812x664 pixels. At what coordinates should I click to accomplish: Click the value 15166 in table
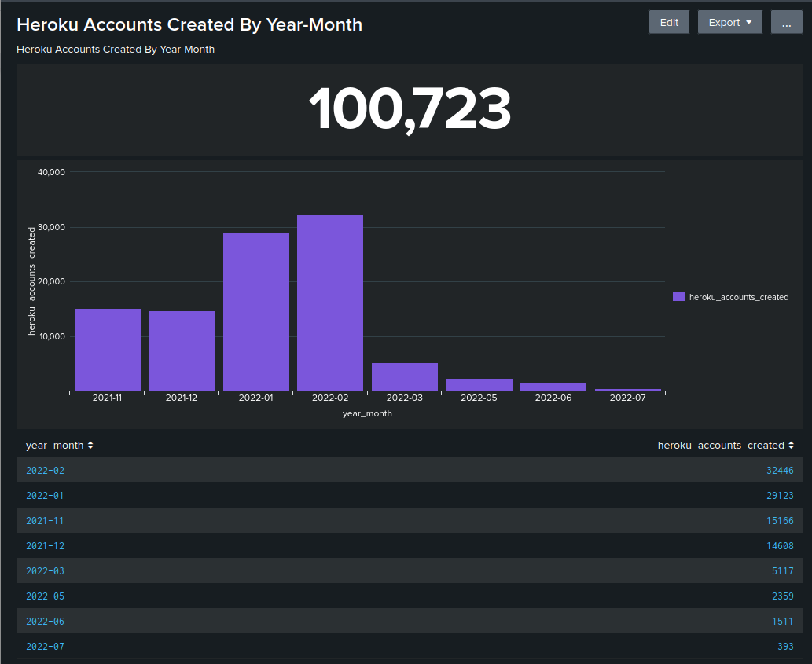coord(780,521)
